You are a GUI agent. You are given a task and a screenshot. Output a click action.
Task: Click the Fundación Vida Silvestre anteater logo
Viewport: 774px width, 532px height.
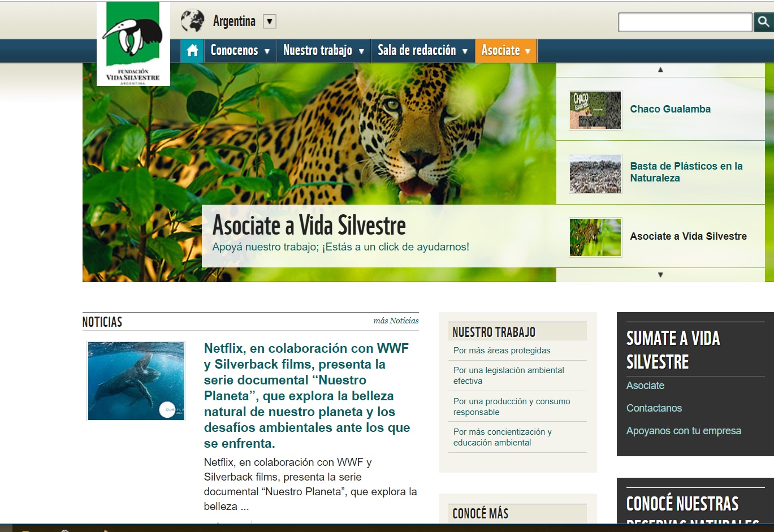pyautogui.click(x=133, y=44)
